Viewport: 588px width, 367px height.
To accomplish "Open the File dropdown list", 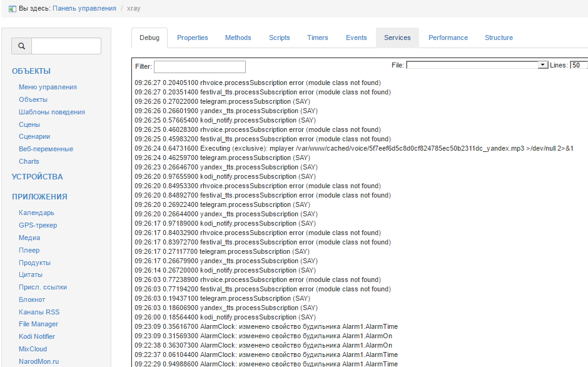I will (543, 65).
